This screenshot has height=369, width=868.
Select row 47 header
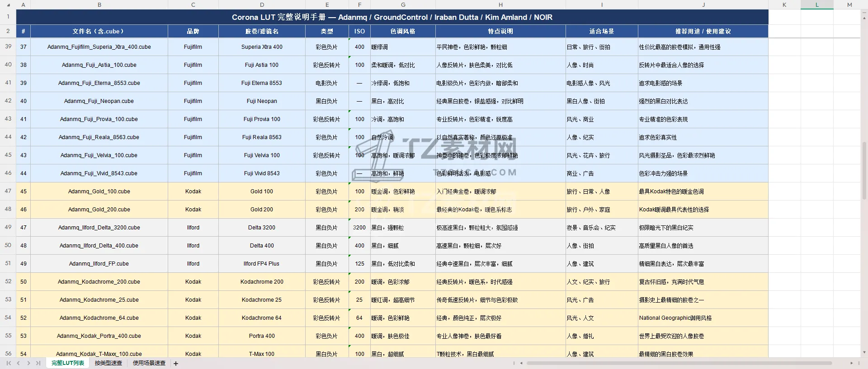point(8,191)
